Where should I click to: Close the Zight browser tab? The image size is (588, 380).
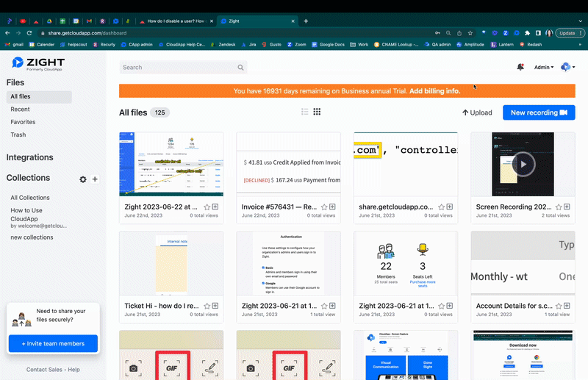pos(293,21)
